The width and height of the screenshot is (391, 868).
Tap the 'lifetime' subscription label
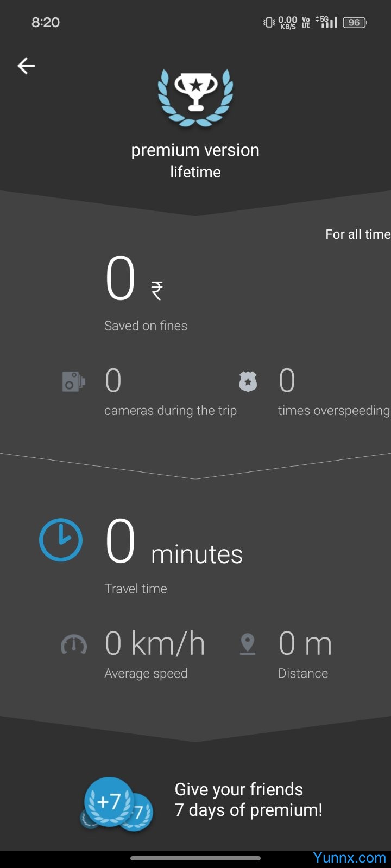[x=195, y=172]
